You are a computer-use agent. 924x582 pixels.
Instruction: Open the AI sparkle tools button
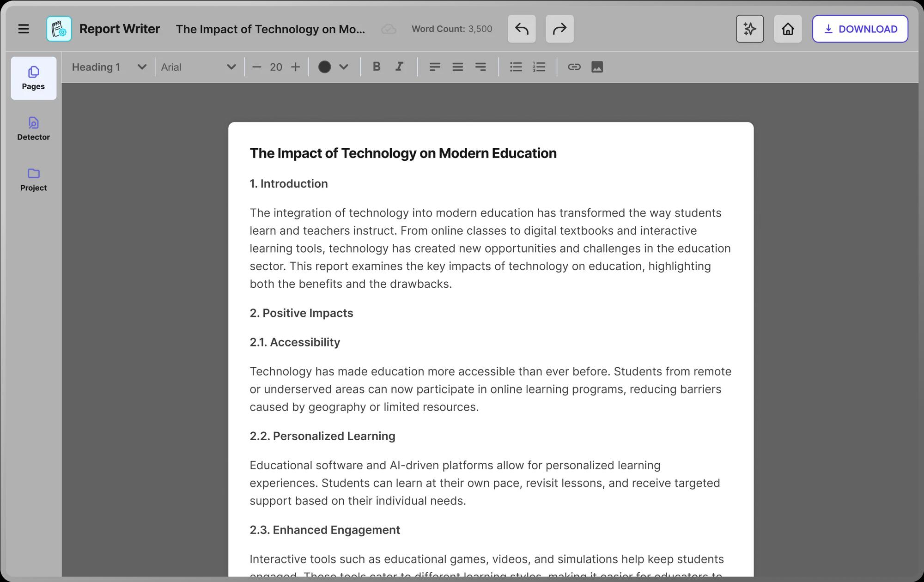749,29
